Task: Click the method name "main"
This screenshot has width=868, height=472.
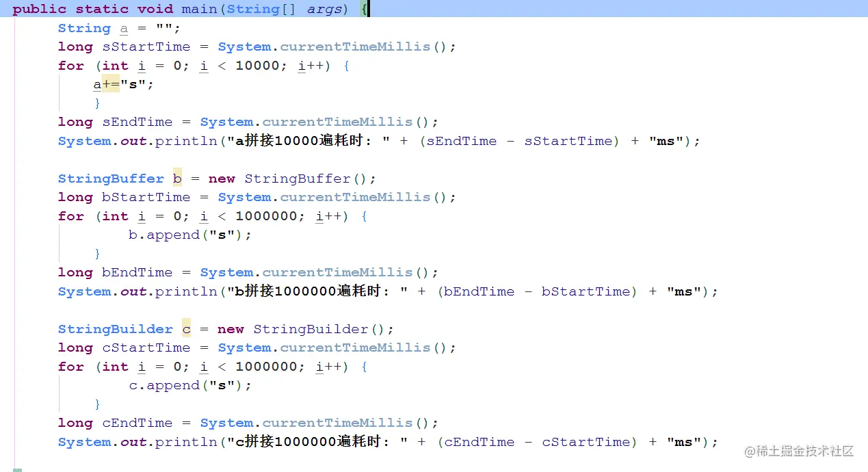Action: tap(199, 9)
